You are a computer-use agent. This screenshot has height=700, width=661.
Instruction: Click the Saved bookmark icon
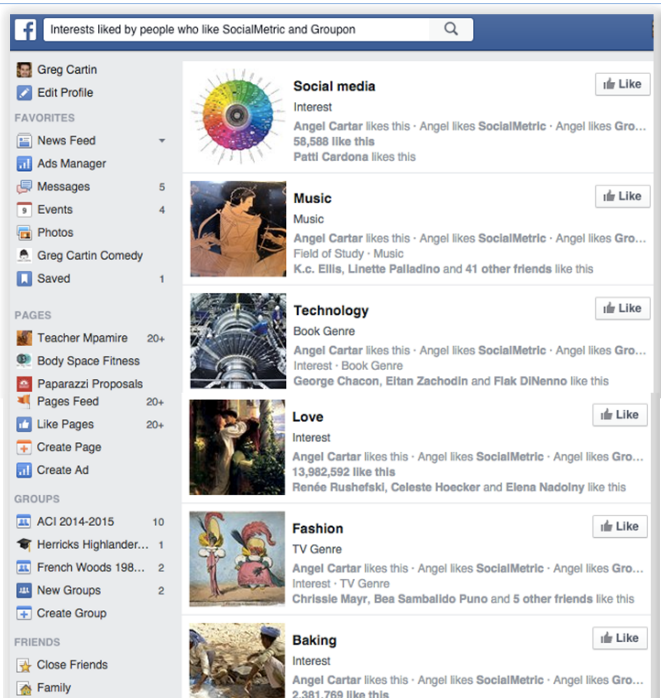point(24,279)
